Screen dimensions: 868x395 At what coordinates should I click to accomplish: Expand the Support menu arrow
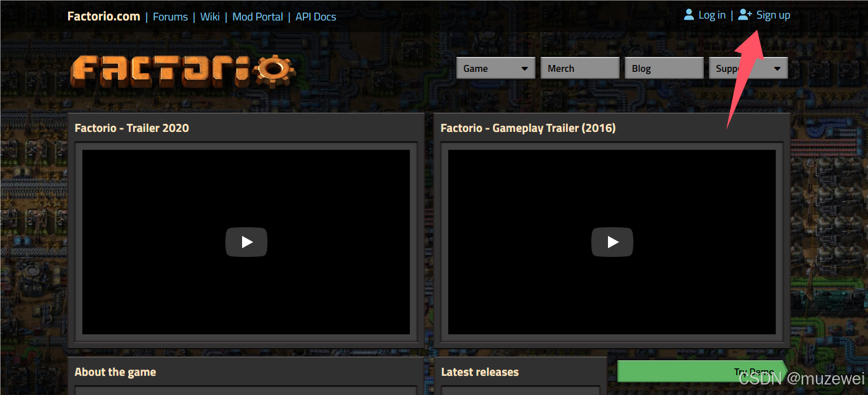click(x=777, y=69)
